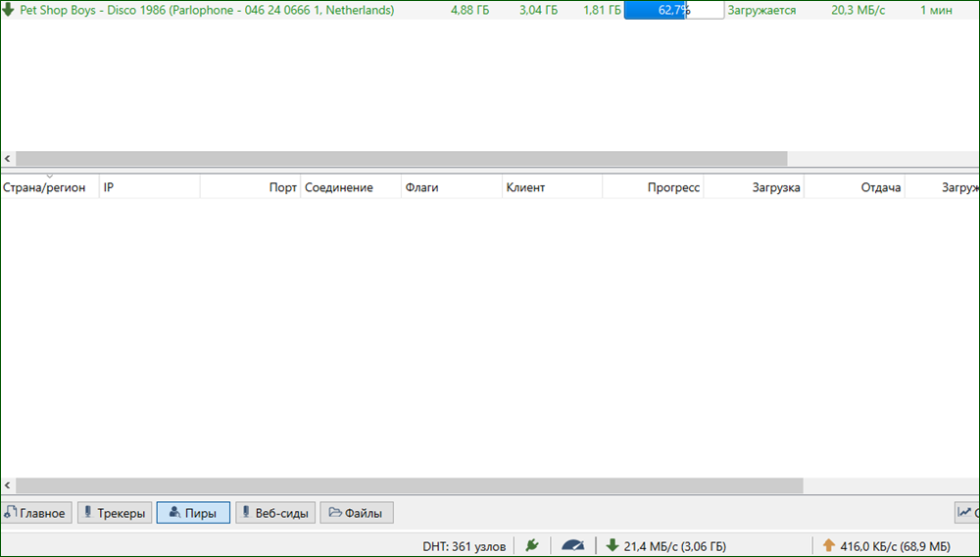980x557 pixels.
Task: Sort peers by the Страна/регион column
Action: point(49,187)
